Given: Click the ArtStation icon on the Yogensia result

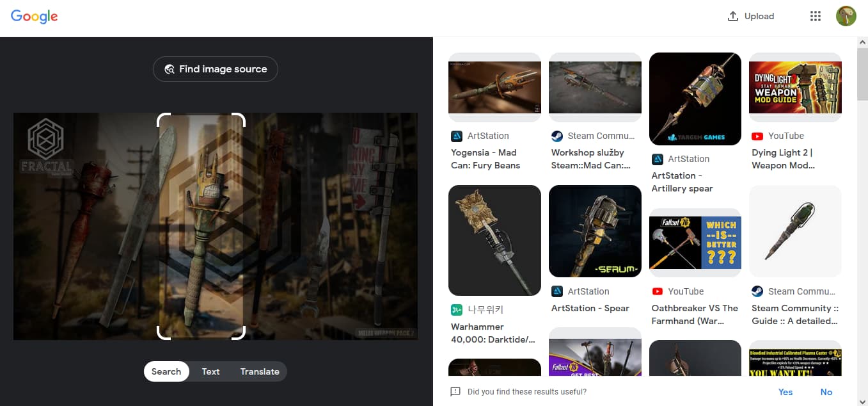Looking at the screenshot, I should click(x=456, y=136).
